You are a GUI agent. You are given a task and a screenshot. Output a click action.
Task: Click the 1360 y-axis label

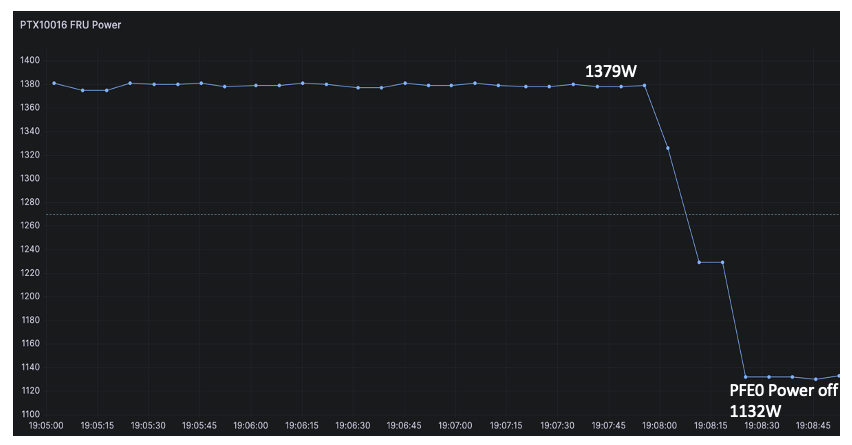tap(30, 108)
